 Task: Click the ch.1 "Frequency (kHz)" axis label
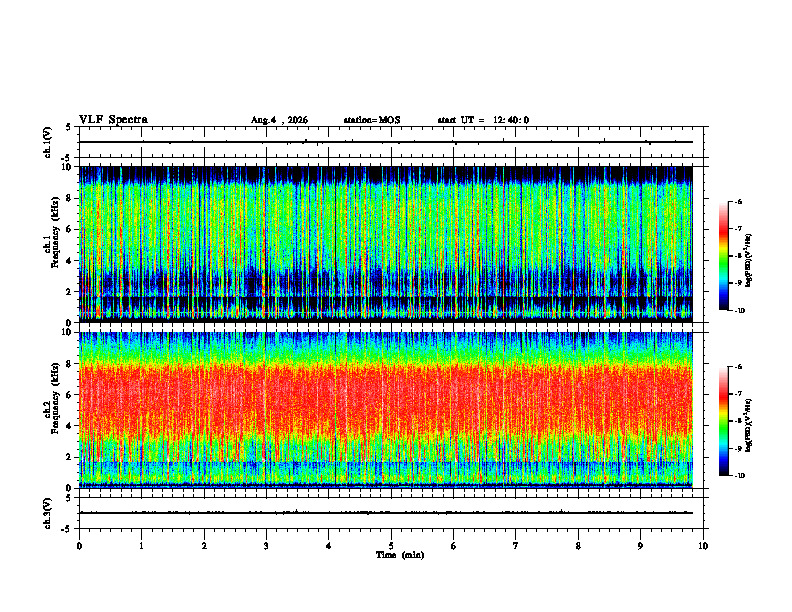(x=55, y=233)
